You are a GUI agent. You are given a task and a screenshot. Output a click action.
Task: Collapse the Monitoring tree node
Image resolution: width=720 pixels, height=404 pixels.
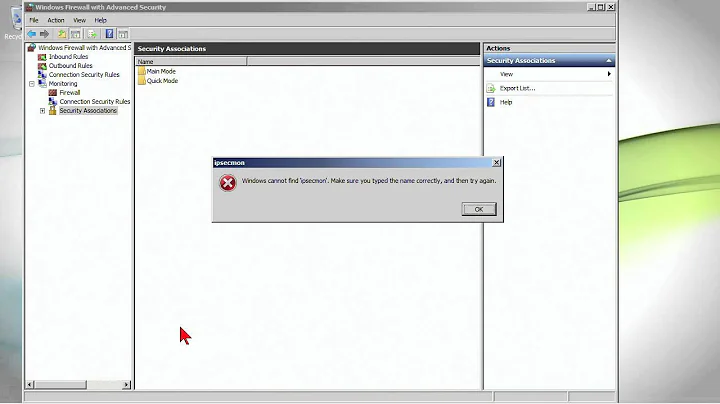click(32, 84)
